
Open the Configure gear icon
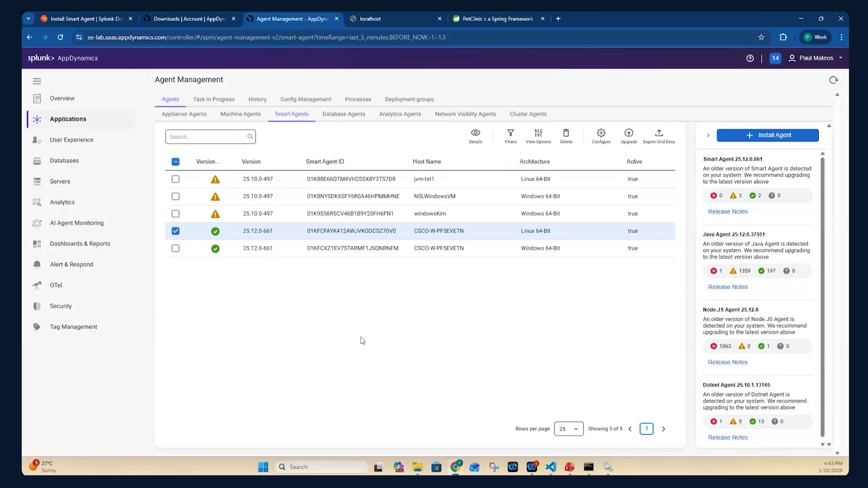pyautogui.click(x=601, y=133)
